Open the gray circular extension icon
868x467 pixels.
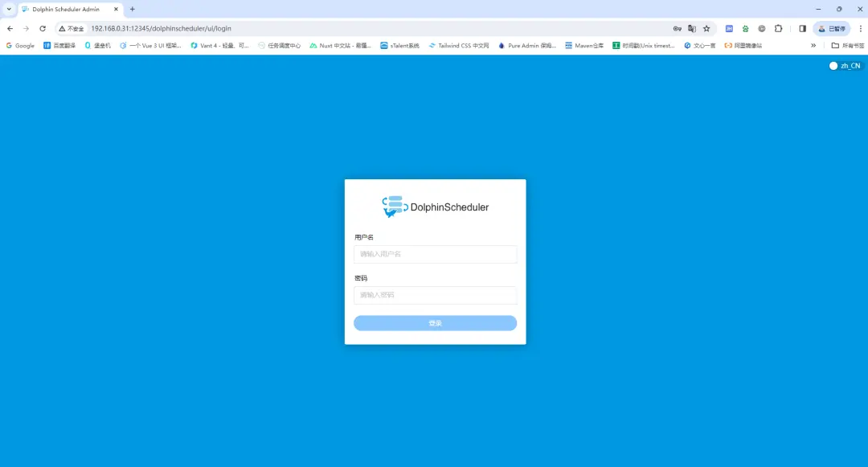[x=762, y=29]
